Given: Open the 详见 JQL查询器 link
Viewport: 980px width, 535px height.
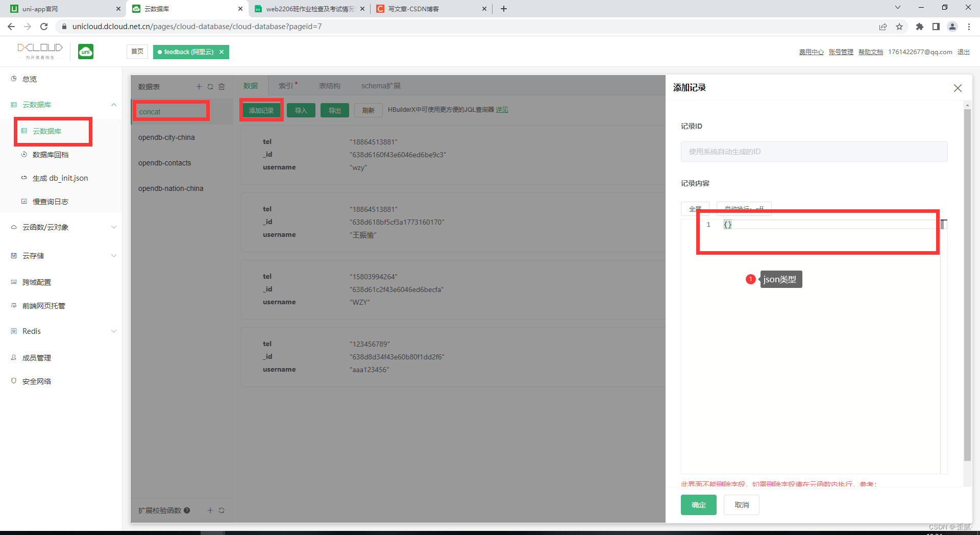Looking at the screenshot, I should click(x=502, y=110).
